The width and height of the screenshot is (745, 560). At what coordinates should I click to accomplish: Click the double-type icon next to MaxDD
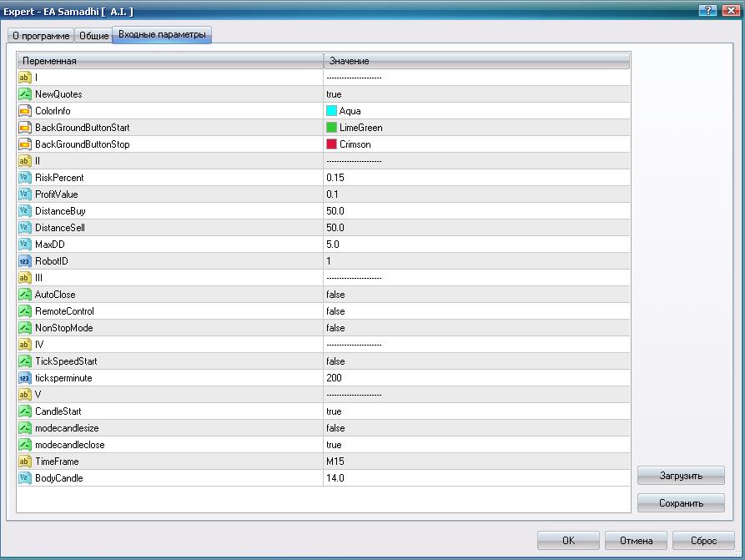[x=25, y=245]
